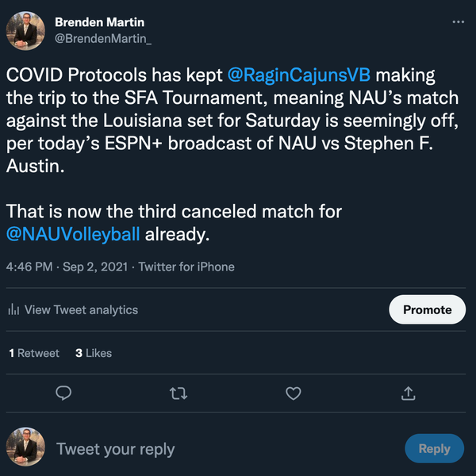View the 1 Retweet list

[x=34, y=353]
